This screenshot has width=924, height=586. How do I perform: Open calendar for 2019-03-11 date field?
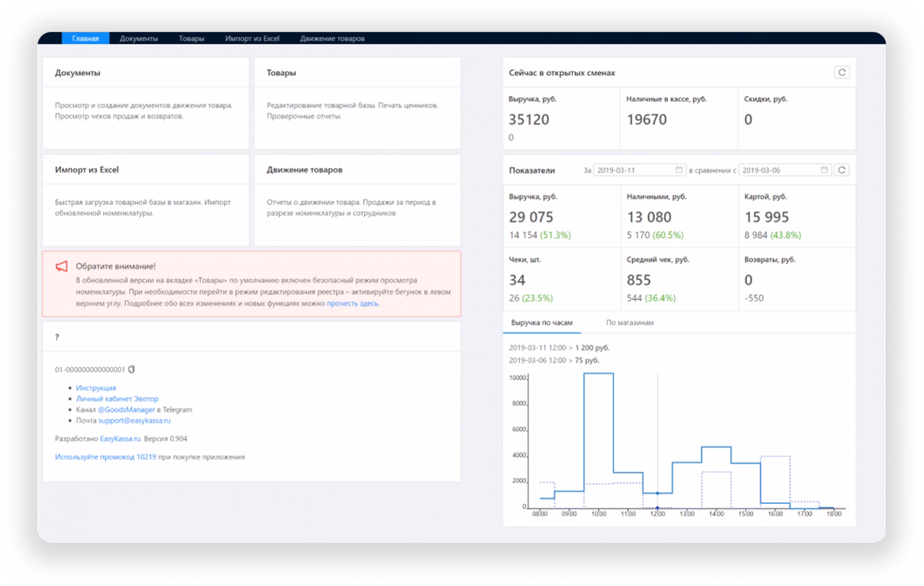(679, 170)
